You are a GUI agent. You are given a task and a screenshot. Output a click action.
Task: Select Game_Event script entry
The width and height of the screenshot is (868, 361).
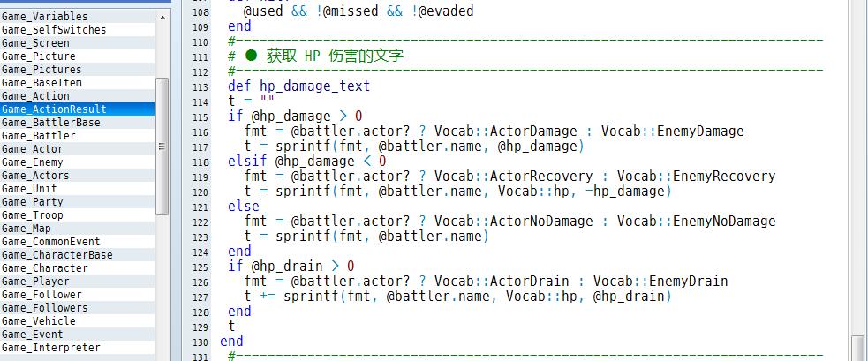click(78, 335)
